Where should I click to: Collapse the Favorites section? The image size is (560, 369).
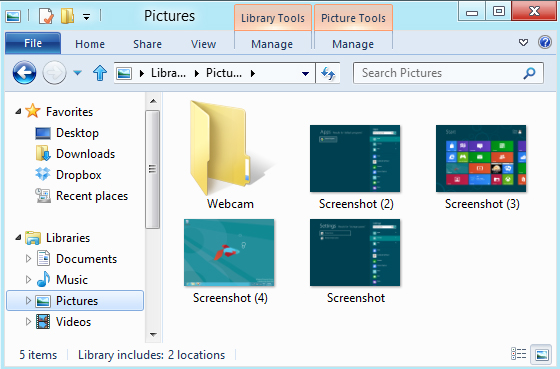[18, 112]
